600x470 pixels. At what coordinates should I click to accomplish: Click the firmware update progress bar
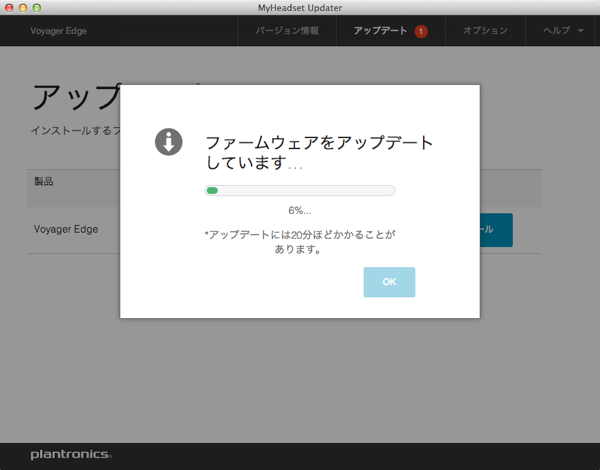pyautogui.click(x=300, y=191)
